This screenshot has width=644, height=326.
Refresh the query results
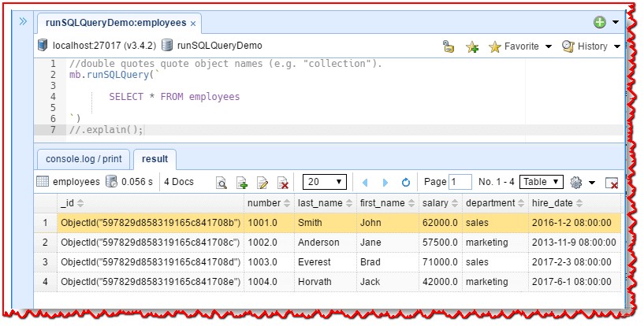406,183
